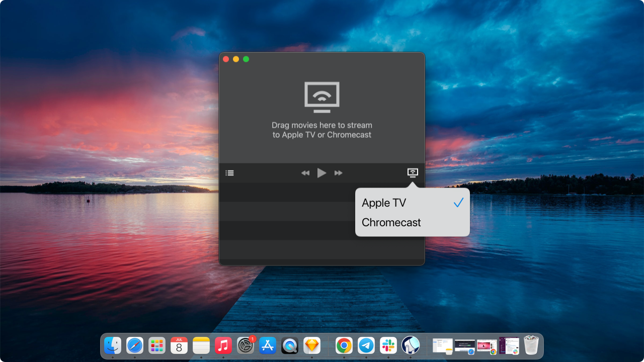The width and height of the screenshot is (644, 362).
Task: Click the rewind playback button
Action: 305,173
